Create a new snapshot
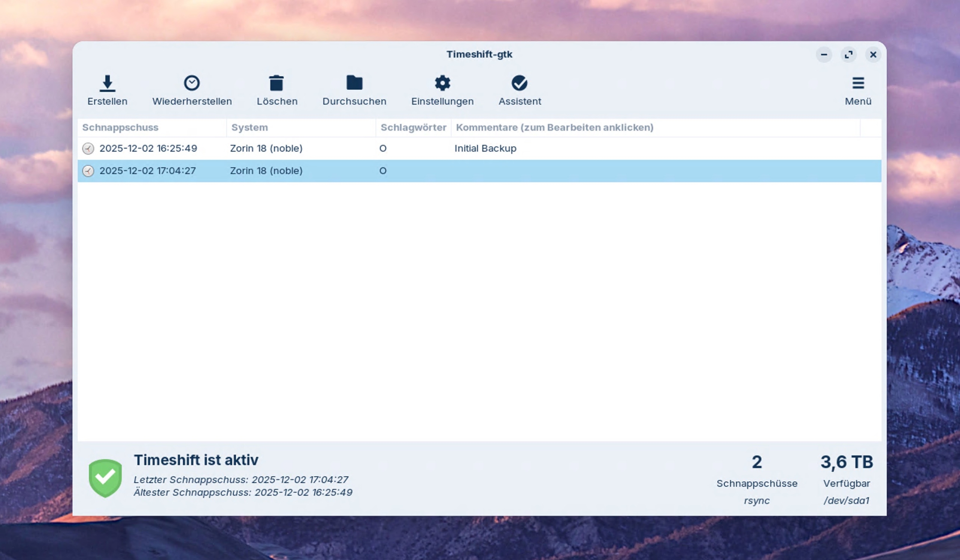This screenshot has height=560, width=960. (107, 90)
